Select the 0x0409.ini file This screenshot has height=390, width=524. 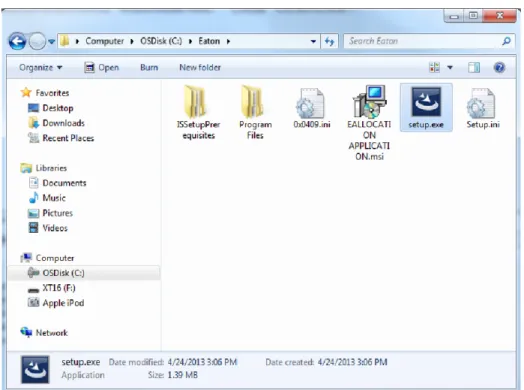[312, 108]
